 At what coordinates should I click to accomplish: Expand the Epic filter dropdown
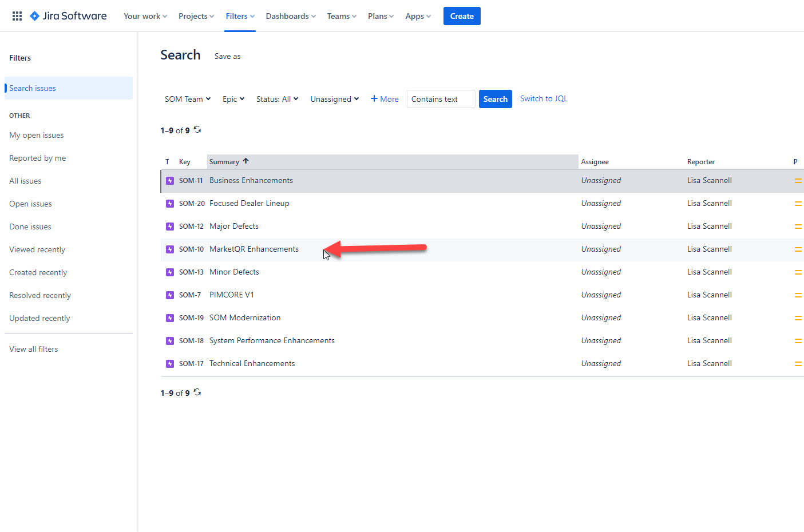click(x=233, y=98)
